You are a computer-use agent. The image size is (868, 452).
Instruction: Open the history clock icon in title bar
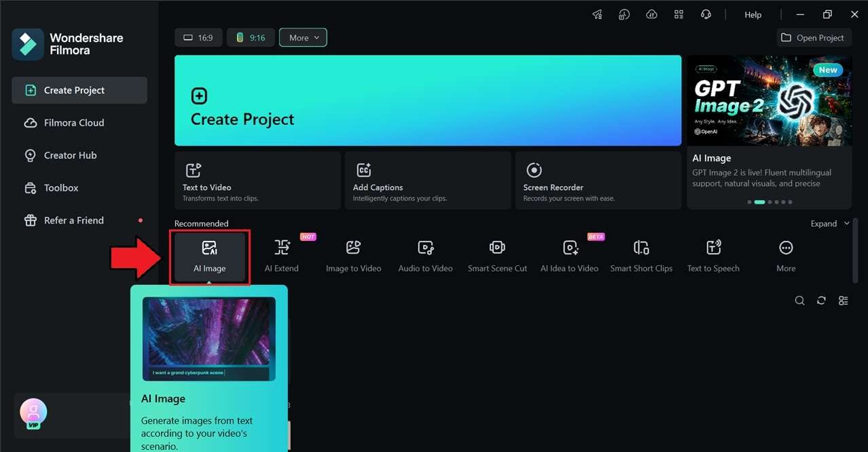coord(625,14)
